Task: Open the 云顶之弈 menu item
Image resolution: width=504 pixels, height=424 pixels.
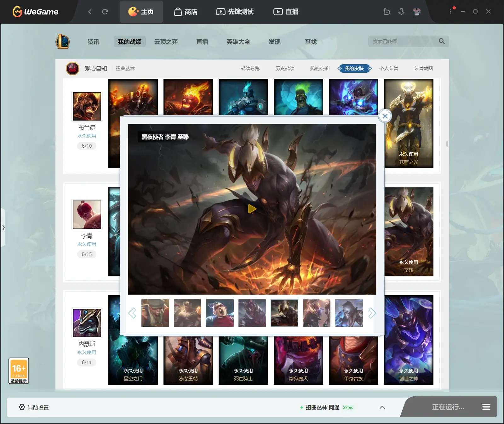Action: point(166,42)
